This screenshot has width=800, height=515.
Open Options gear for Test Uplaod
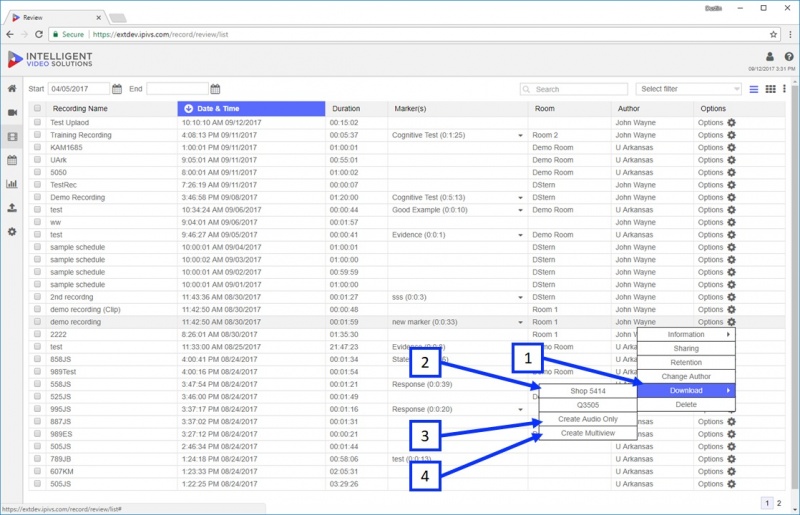731,122
